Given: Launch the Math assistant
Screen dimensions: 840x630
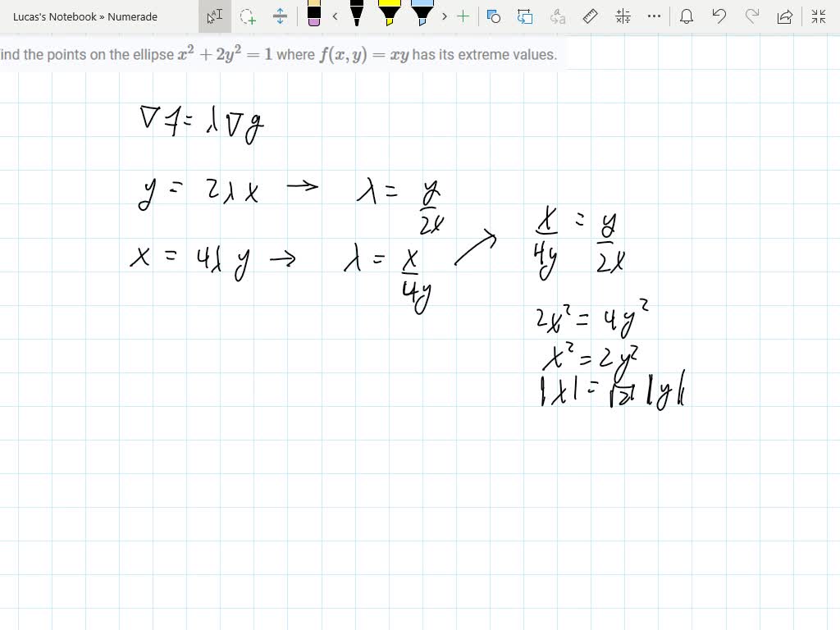Looking at the screenshot, I should (x=622, y=16).
